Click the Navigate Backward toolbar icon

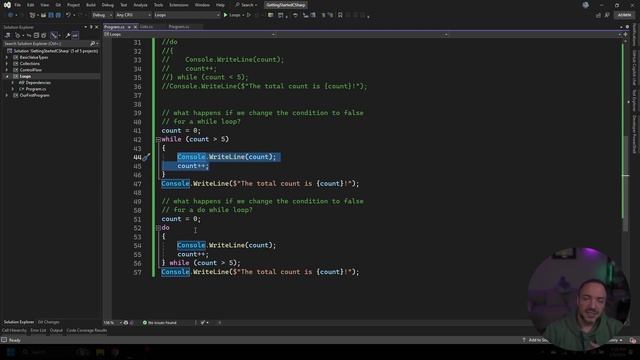click(10, 15)
